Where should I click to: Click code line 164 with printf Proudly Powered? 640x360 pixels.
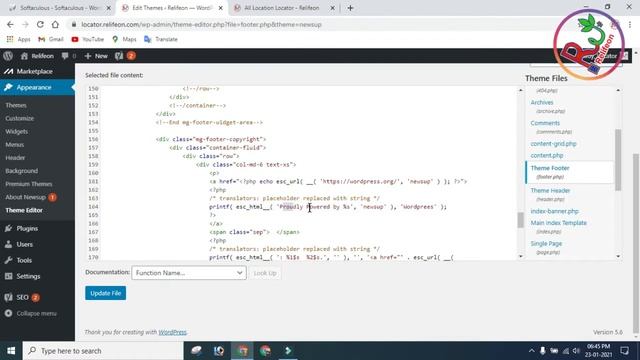(x=328, y=207)
